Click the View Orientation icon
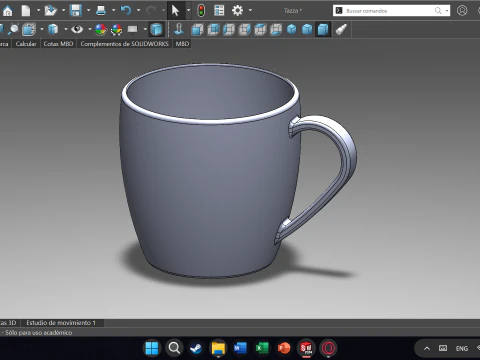Image resolution: width=480 pixels, height=360 pixels. point(29,29)
